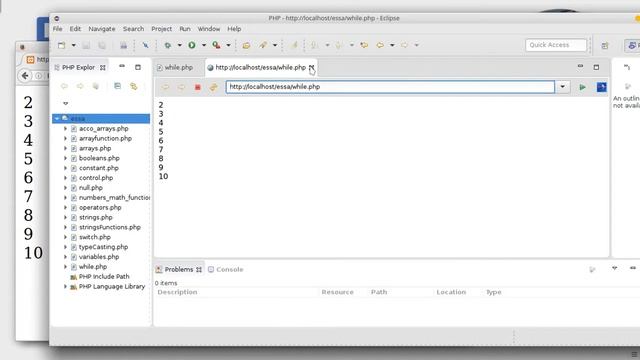Click the Search pencil toolbar icon

tap(263, 45)
